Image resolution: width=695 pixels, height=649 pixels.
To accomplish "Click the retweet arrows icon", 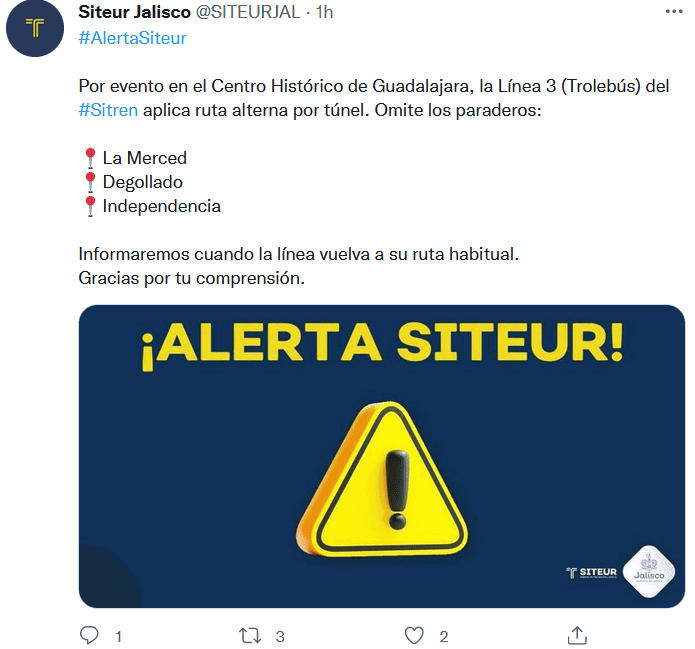I will click(250, 636).
